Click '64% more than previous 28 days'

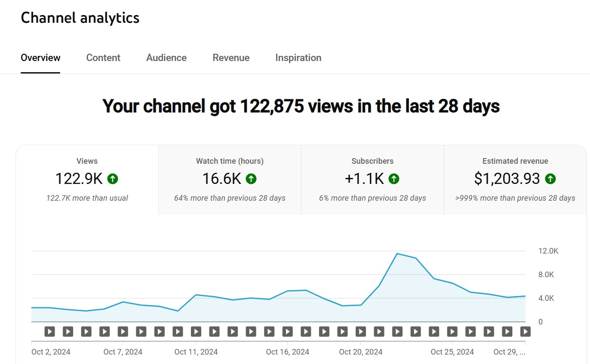pyautogui.click(x=230, y=198)
